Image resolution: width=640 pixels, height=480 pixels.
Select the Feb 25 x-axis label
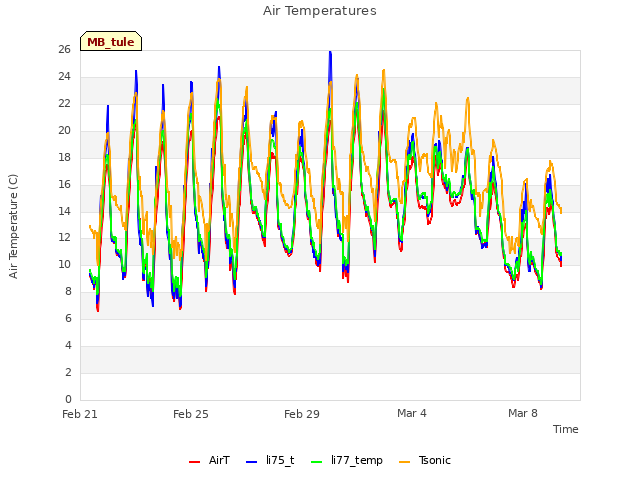191,414
